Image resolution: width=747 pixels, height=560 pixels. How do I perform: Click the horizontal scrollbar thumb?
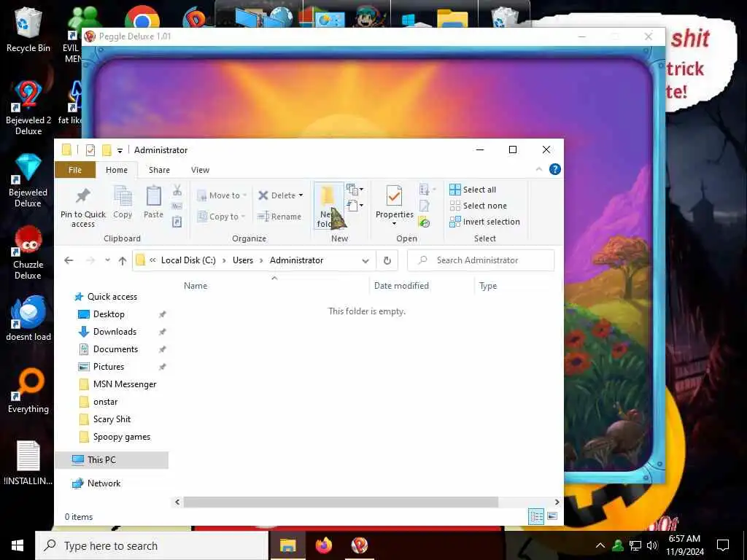(x=341, y=502)
